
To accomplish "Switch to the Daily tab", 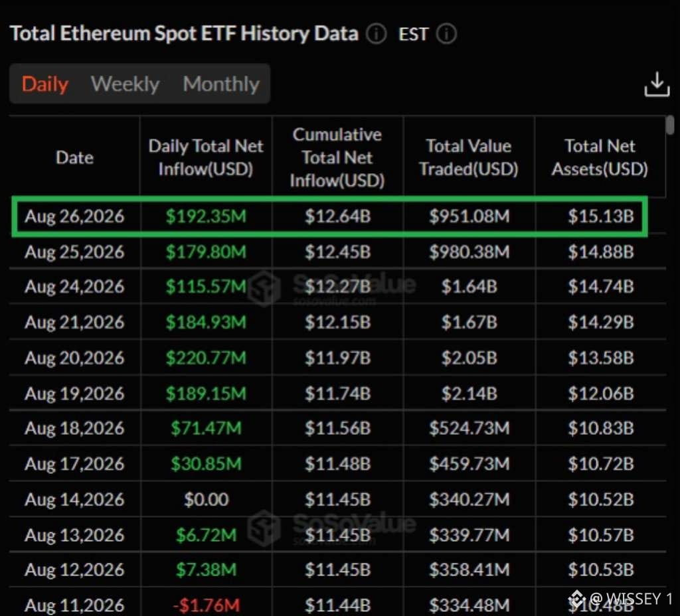I will pyautogui.click(x=45, y=84).
